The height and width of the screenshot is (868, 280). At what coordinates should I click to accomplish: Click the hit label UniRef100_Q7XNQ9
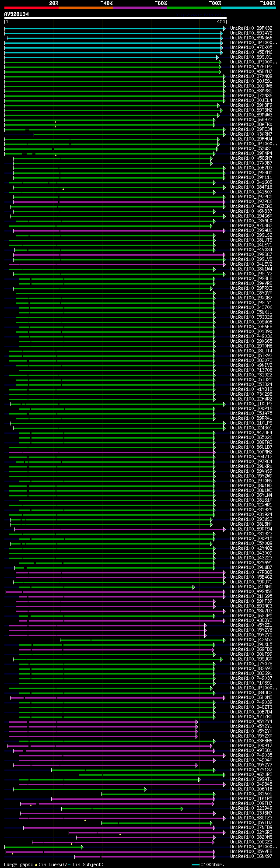[x=251, y=76]
